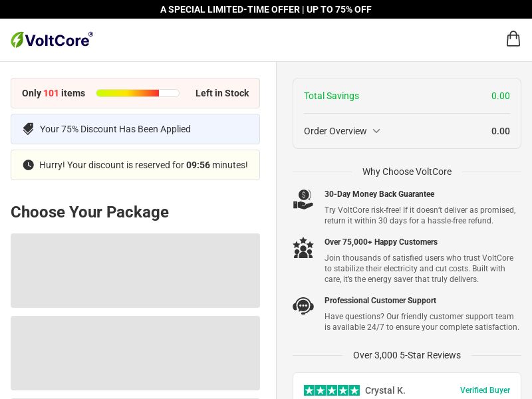Click the Order Overview label
The height and width of the screenshot is (399, 532).
[x=335, y=131]
